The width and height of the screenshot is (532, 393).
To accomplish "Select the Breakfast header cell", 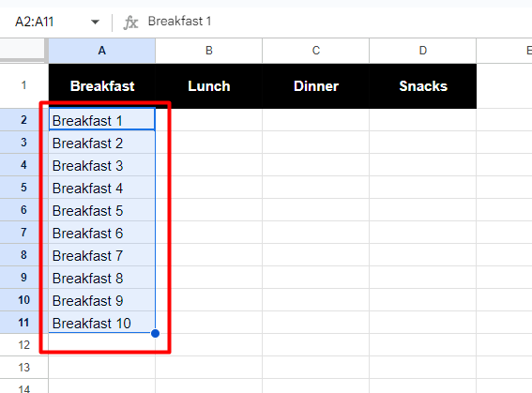I will coord(101,86).
